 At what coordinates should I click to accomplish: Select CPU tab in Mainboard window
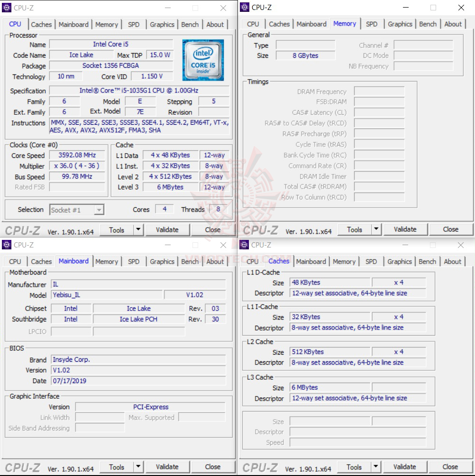pos(15,261)
